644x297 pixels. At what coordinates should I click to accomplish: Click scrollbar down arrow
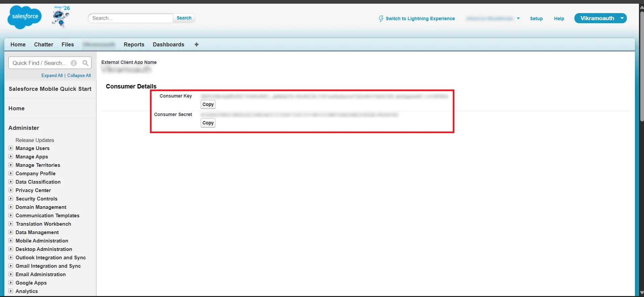click(x=642, y=293)
